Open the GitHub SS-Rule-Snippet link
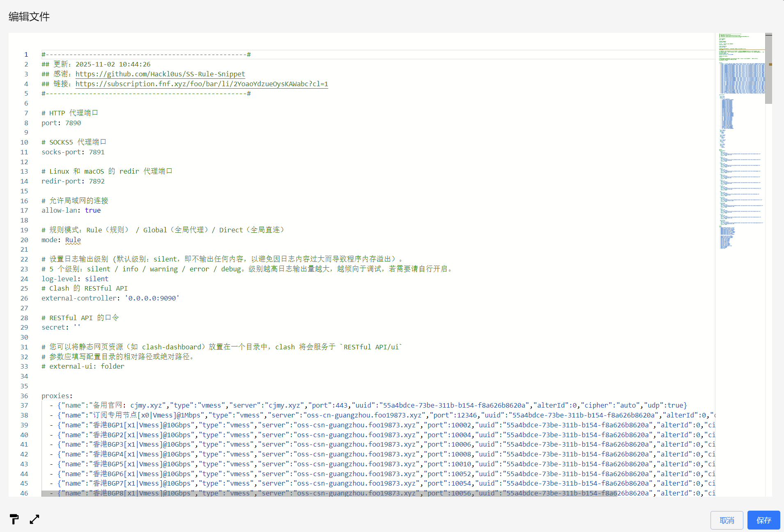The image size is (784, 532). [160, 74]
